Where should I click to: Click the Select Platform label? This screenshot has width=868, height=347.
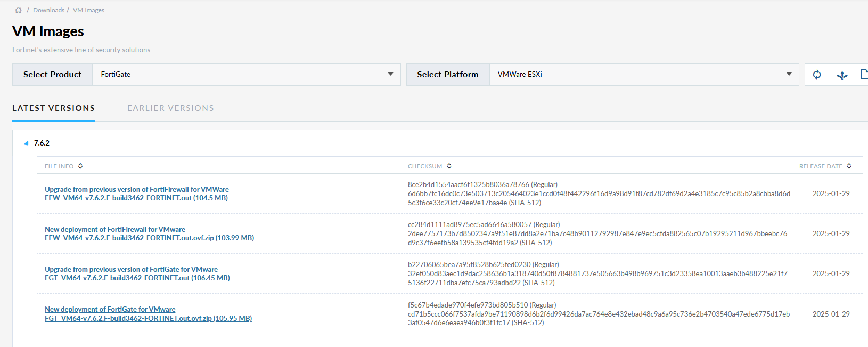coord(448,75)
